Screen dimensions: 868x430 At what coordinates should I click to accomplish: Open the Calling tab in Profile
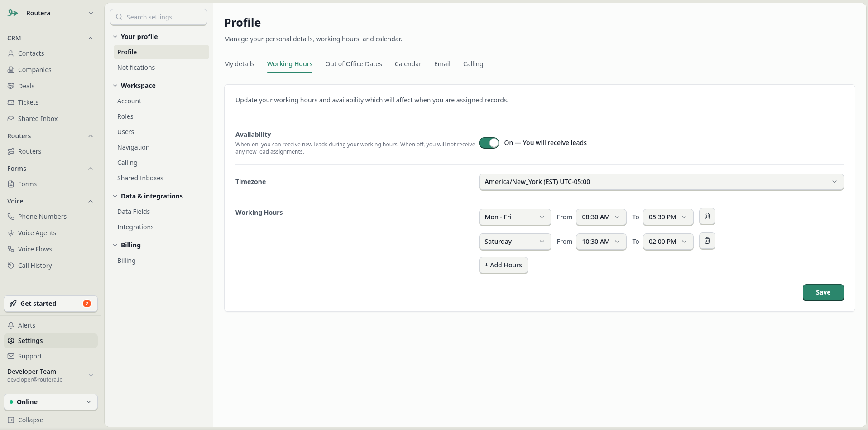[x=473, y=64]
